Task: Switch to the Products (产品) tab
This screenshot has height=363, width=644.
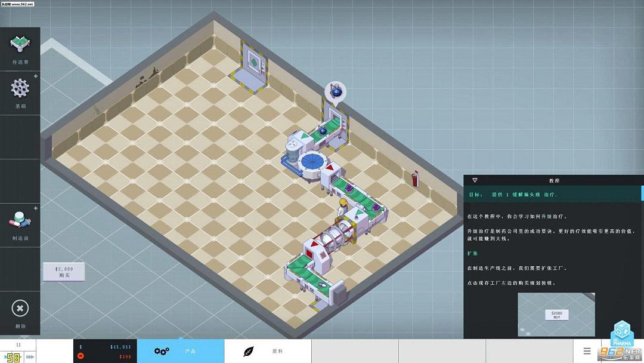Action: point(181,351)
